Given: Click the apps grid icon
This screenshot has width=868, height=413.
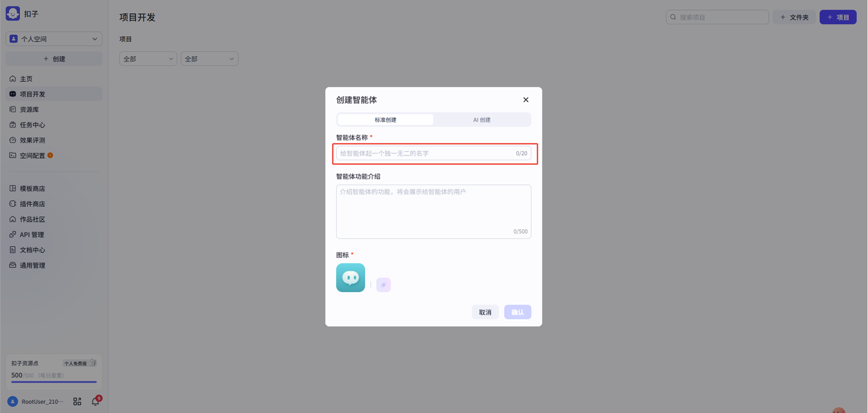Looking at the screenshot, I should pyautogui.click(x=77, y=401).
